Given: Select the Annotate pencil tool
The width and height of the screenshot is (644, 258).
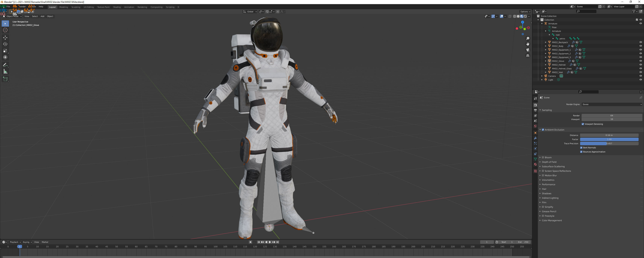Looking at the screenshot, I should click(x=5, y=65).
